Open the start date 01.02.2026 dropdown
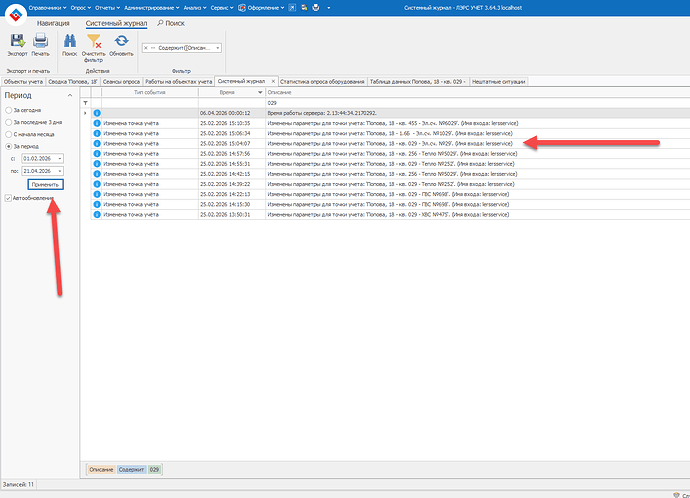The image size is (690, 498). pos(60,158)
